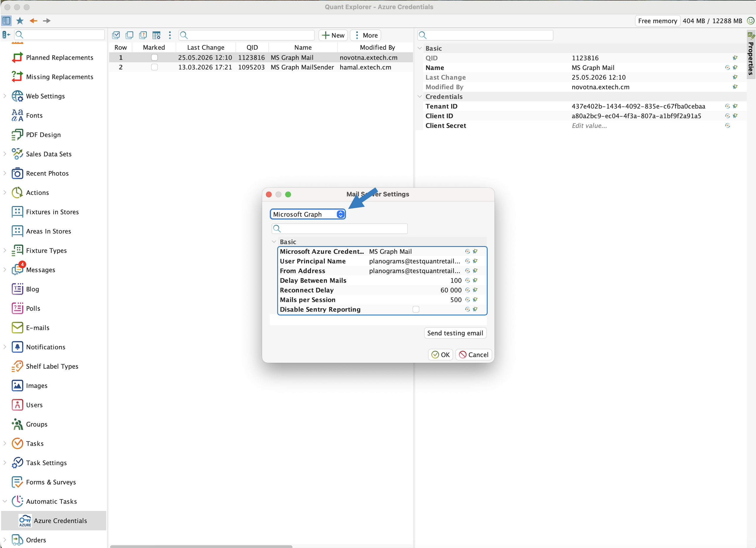Screen dimensions: 756x548
Task: Open the More button menu
Action: pos(366,35)
